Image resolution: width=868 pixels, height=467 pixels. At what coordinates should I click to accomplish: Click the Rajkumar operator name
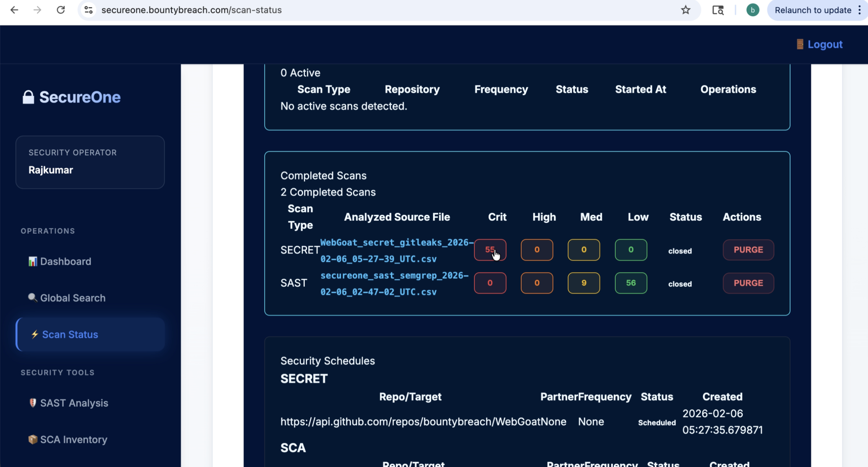pyautogui.click(x=50, y=170)
